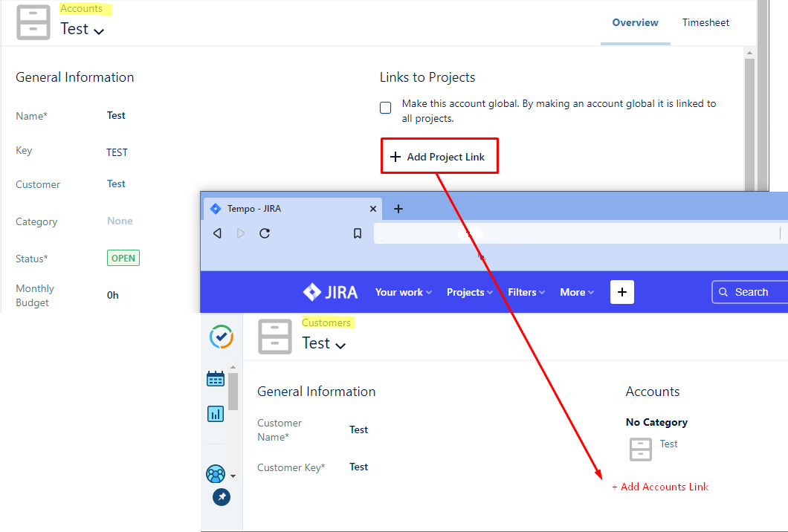Select the Overview tab
This screenshot has height=532, width=788.
[635, 22]
